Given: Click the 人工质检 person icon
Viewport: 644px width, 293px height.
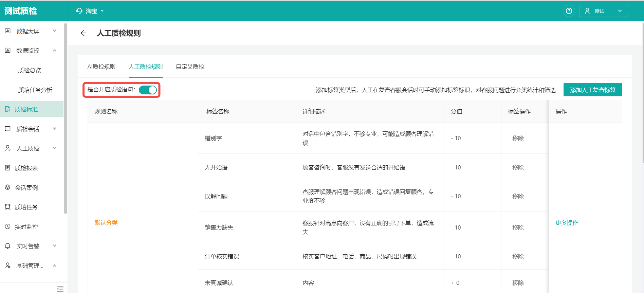Looking at the screenshot, I should point(7,148).
